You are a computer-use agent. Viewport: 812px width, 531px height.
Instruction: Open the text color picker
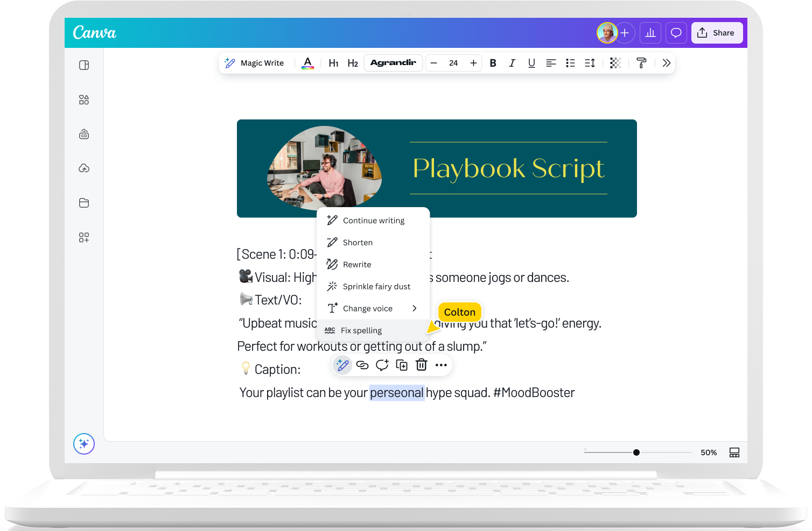tap(307, 63)
